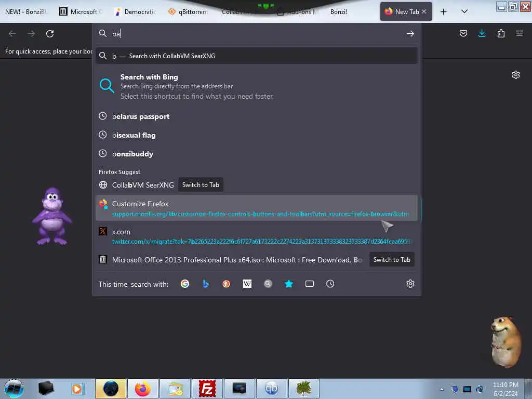Open the tree icon app in taskbar
This screenshot has height=399, width=532.
(x=303, y=389)
